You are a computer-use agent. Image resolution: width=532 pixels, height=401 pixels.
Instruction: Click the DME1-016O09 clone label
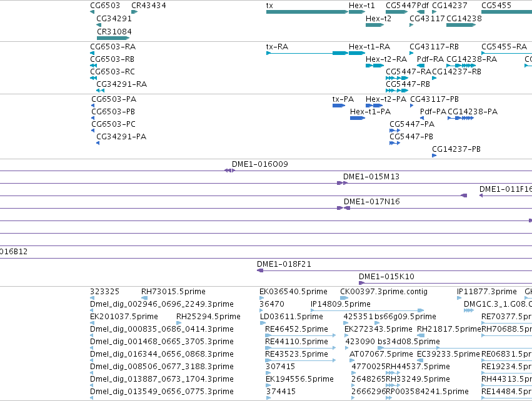[260, 164]
